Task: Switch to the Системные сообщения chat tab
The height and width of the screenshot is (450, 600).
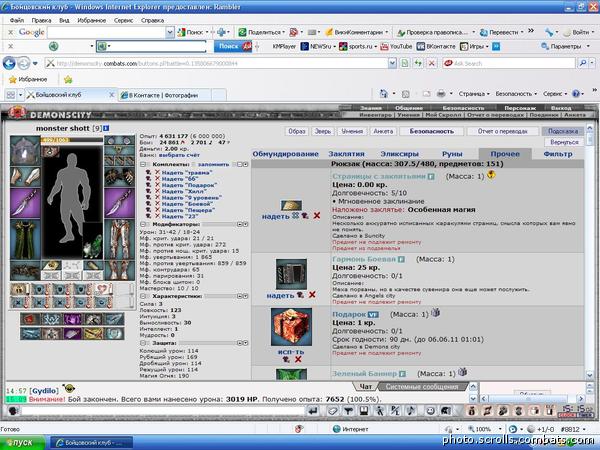Action: [x=422, y=386]
